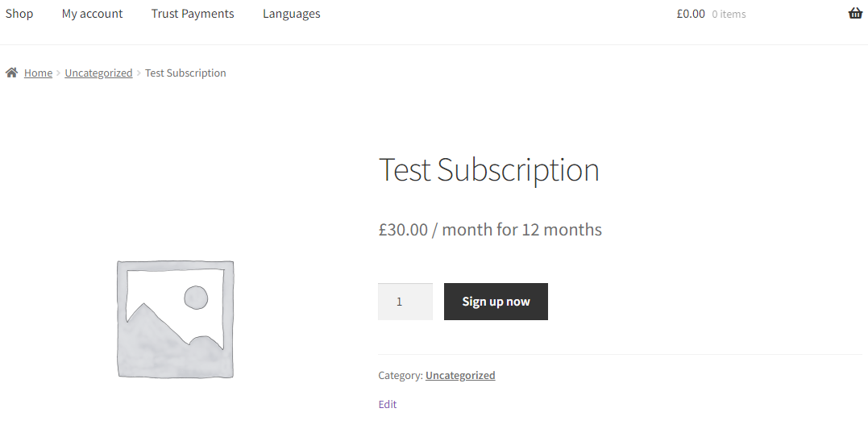Click the product placeholder image
The height and width of the screenshot is (425, 868).
coord(175,319)
